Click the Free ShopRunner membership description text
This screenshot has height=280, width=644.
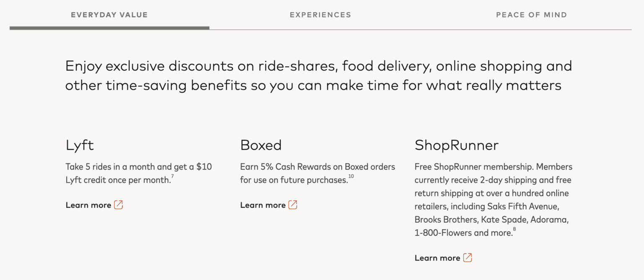tap(493, 200)
